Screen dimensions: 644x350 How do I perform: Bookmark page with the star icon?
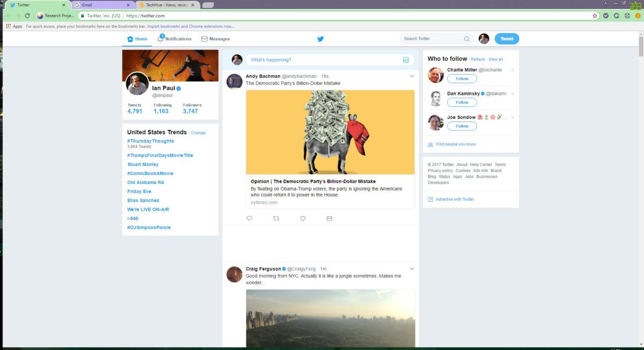tap(595, 16)
